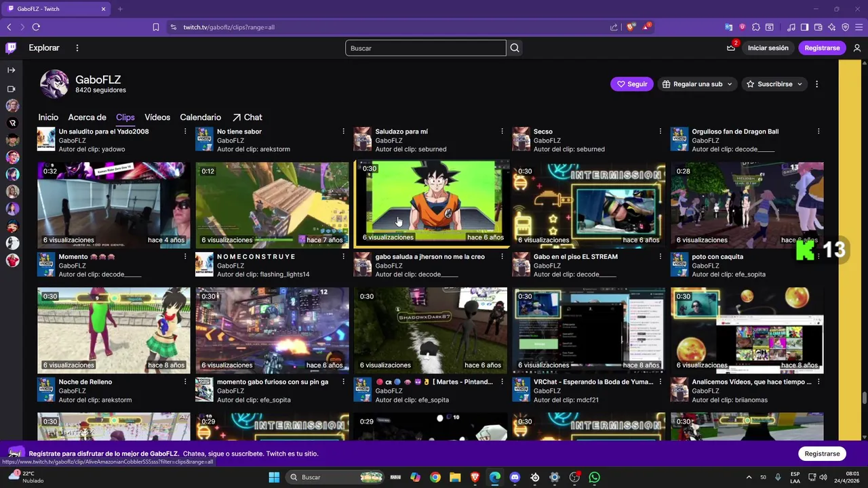Play 'Analicemos Vídeos' clip thumbnail
This screenshot has height=488, width=868.
tap(747, 330)
